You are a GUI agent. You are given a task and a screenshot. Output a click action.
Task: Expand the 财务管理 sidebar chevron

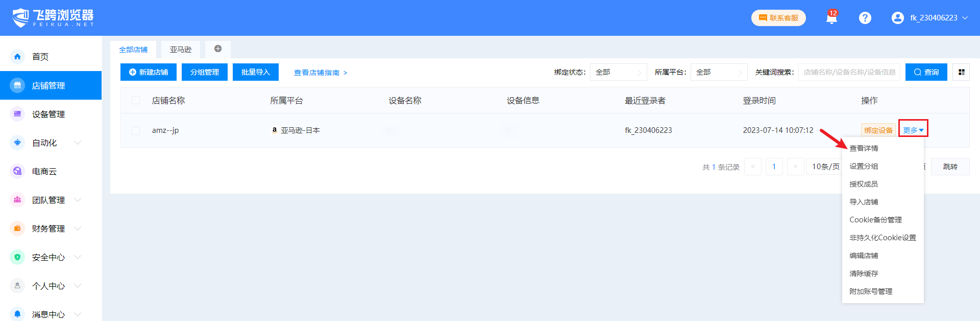pos(78,228)
